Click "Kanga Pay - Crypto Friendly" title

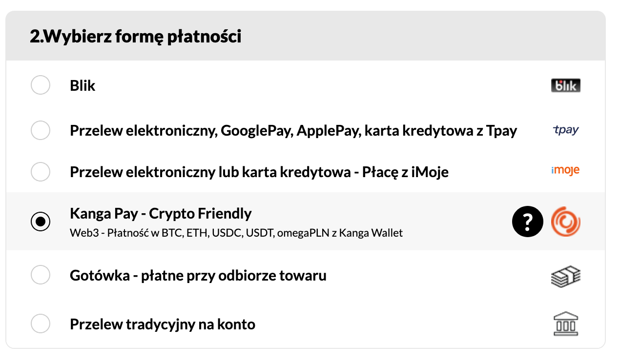161,214
